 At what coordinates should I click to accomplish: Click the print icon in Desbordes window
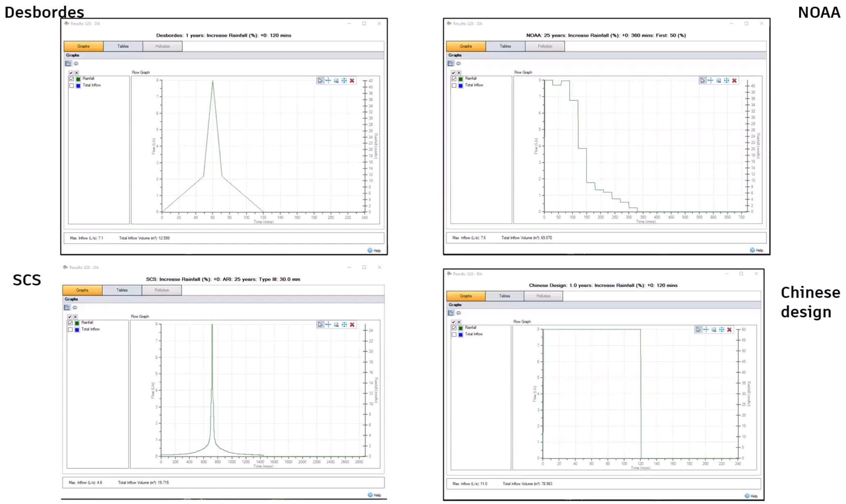tap(76, 63)
